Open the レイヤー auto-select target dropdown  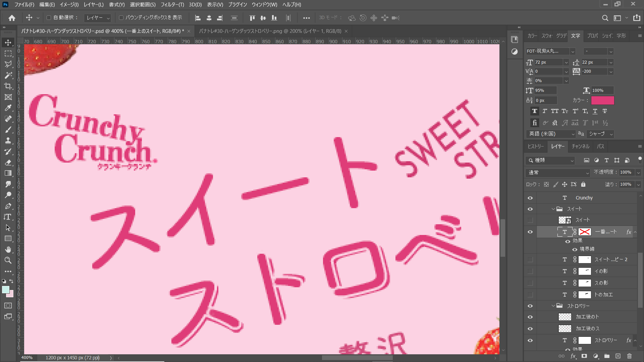point(98,18)
